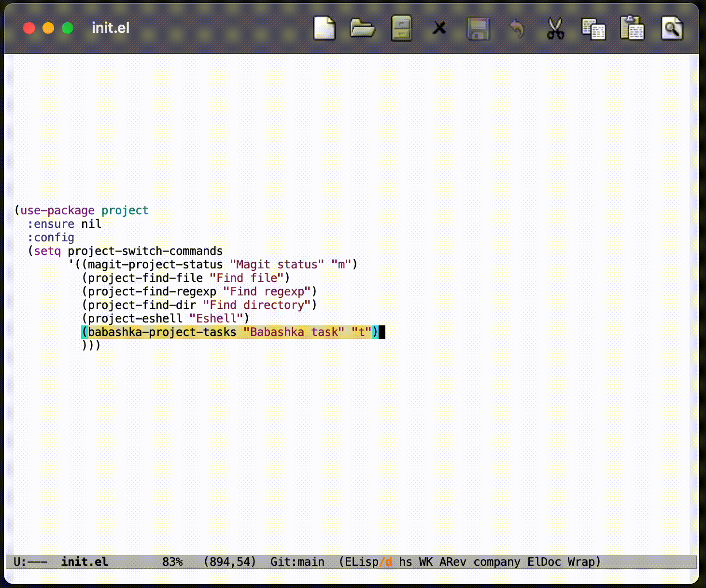Image resolution: width=706 pixels, height=588 pixels.
Task: Click the "t" key string
Action: [361, 332]
